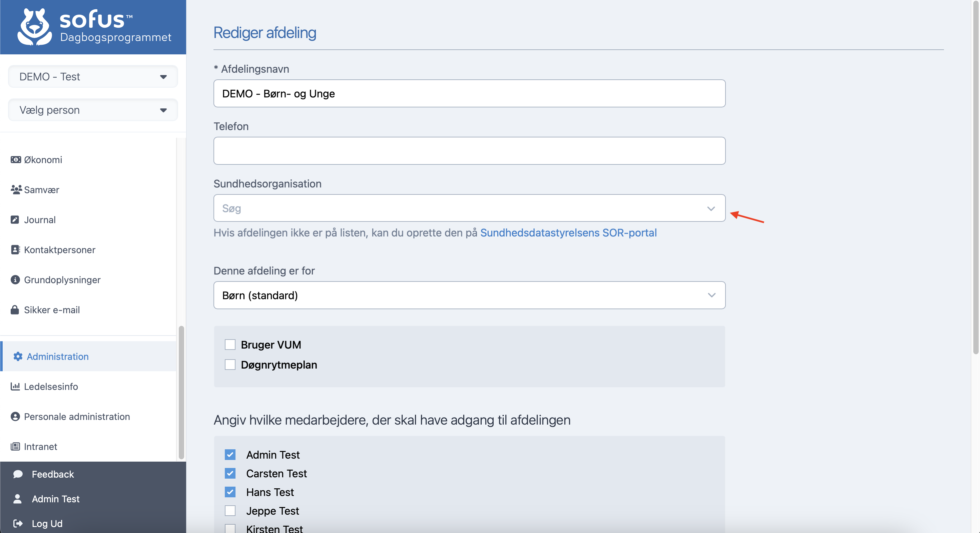
Task: Click the Sikker e-mail lock icon
Action: pyautogui.click(x=15, y=310)
